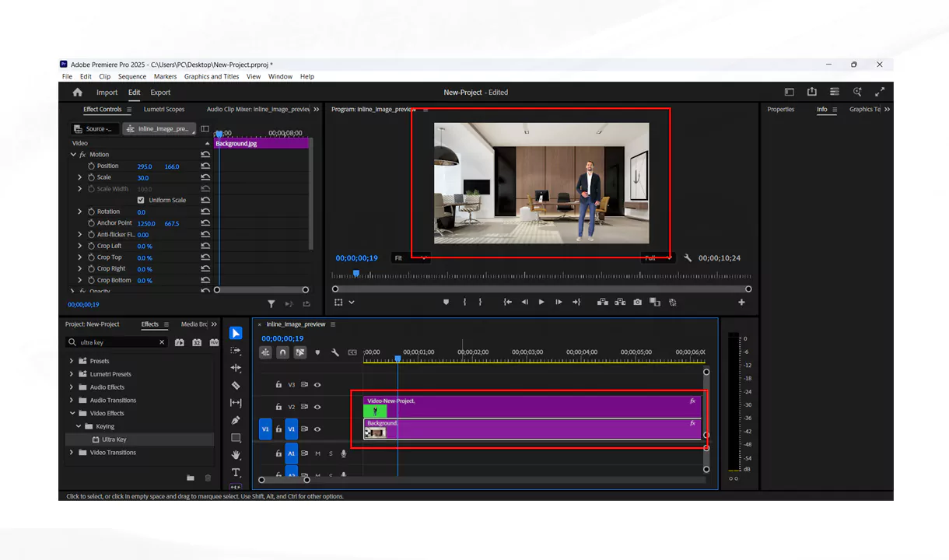This screenshot has width=949, height=560.
Task: Select the Ultra Key effect
Action: pyautogui.click(x=114, y=439)
